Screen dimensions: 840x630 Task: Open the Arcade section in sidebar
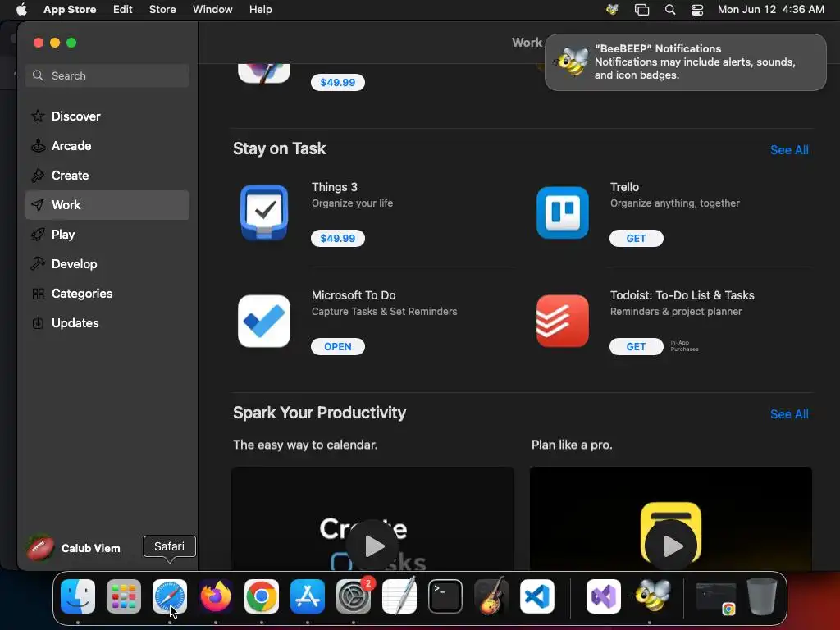107,146
